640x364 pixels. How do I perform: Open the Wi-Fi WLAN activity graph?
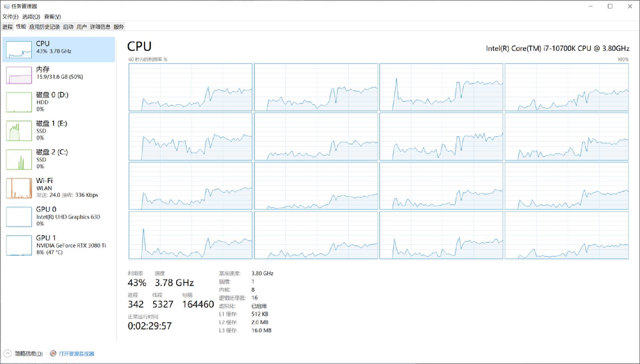coord(19,188)
